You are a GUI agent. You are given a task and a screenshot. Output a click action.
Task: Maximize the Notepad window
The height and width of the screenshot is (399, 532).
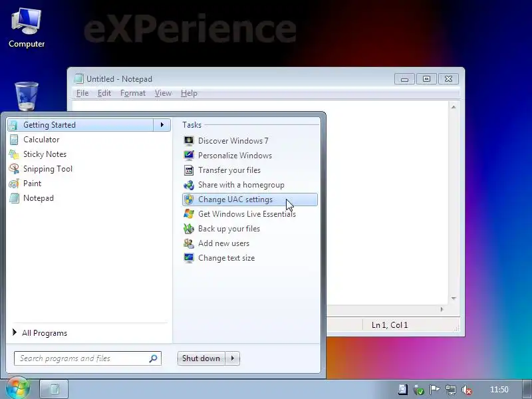click(426, 79)
